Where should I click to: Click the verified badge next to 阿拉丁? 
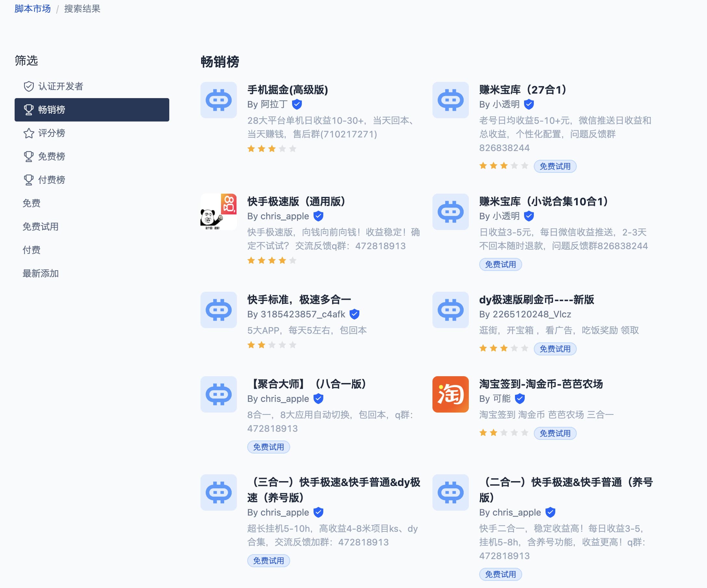[x=297, y=104]
